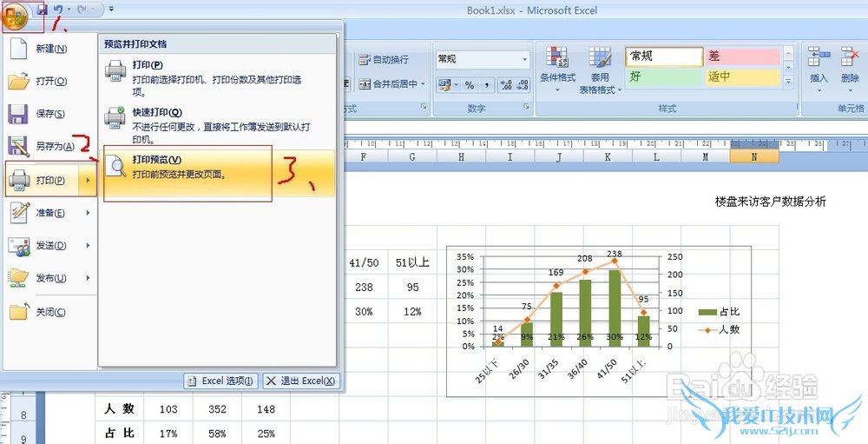Select 打开(O) in Office menu
The width and height of the screenshot is (868, 444).
coord(49,82)
